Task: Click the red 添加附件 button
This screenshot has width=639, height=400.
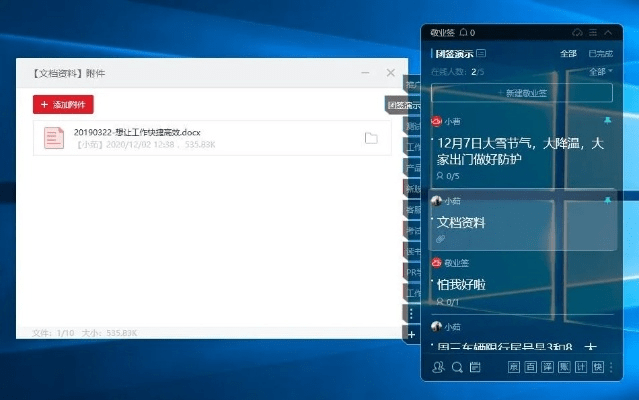Action: 63,104
